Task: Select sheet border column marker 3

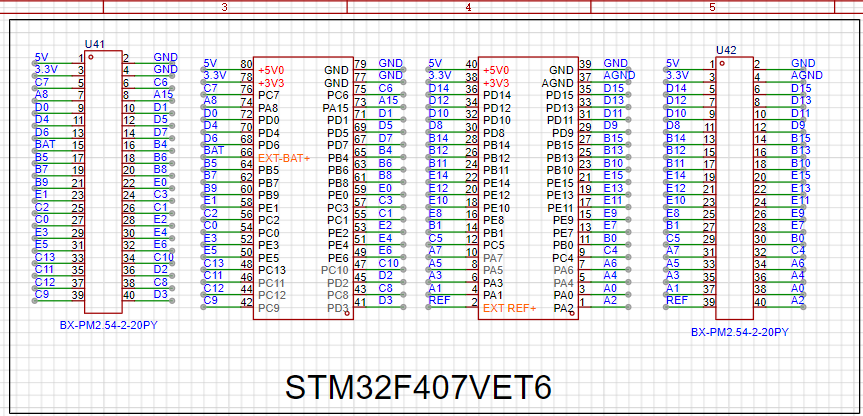Action: point(224,7)
